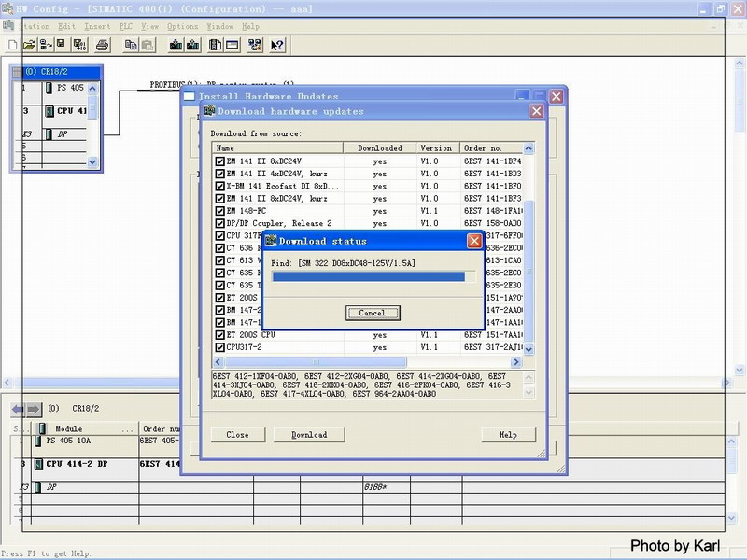Uncheck X-BM 141 Ecofast DI checkbox
The image size is (747, 560).
pos(219,186)
